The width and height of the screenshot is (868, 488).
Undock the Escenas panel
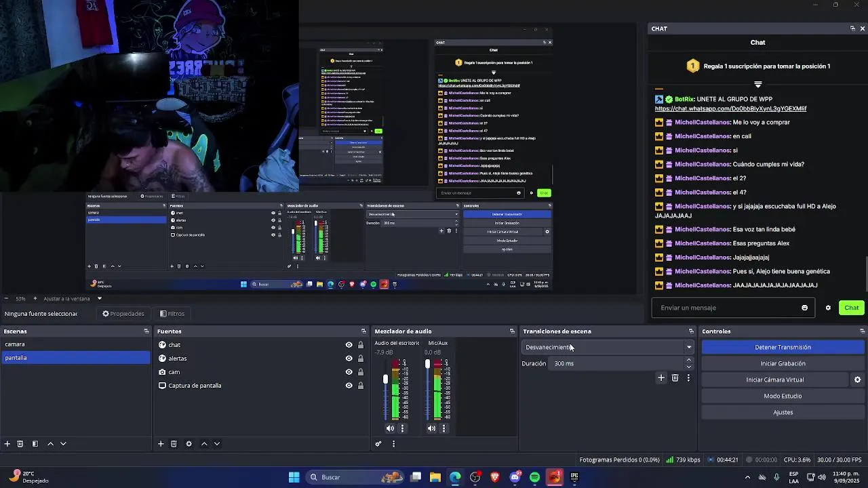[146, 331]
